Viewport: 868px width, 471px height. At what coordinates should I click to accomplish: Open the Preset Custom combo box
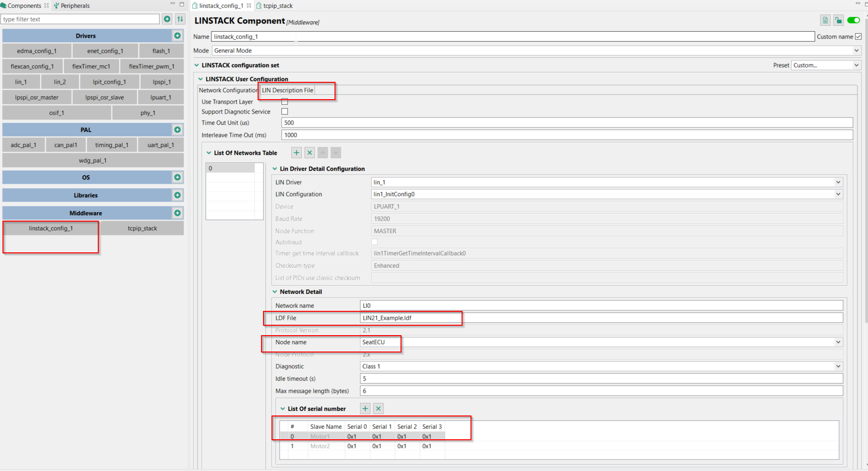tap(856, 65)
